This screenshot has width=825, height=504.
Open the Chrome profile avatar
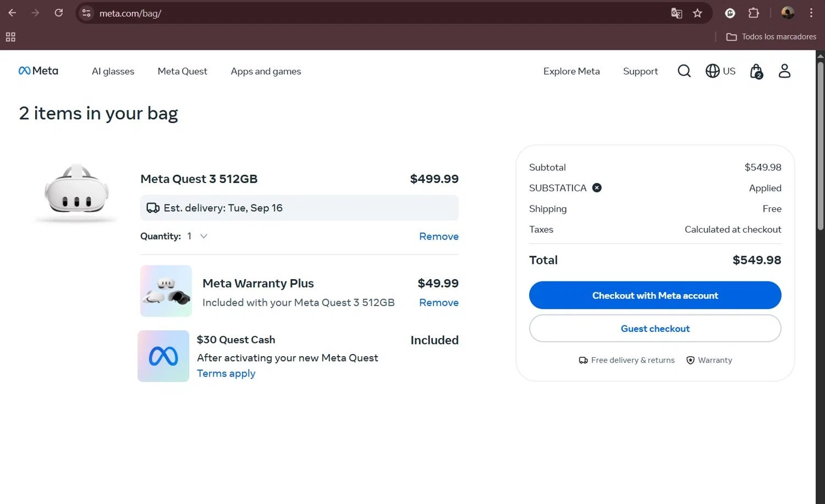(788, 13)
